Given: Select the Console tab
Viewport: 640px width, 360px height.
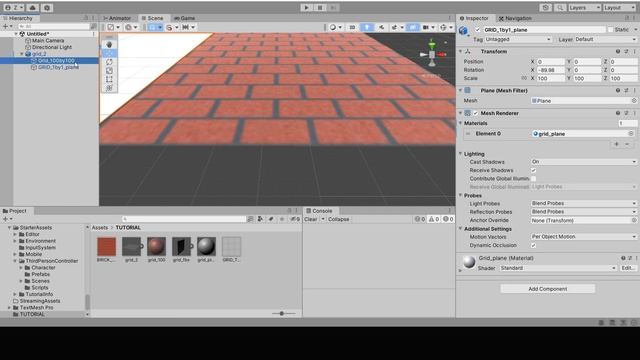Looking at the screenshot, I should pyautogui.click(x=319, y=211).
